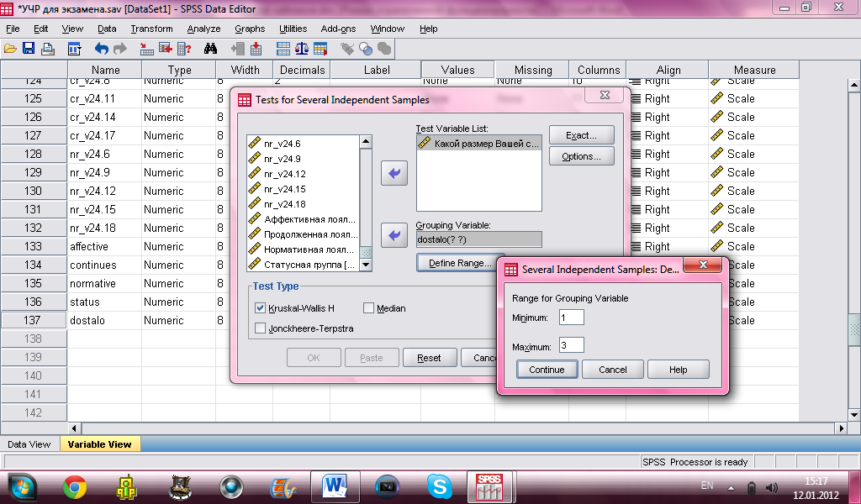Click the volume speaker tray icon
Viewport: 861px width, 504px height.
click(x=772, y=487)
